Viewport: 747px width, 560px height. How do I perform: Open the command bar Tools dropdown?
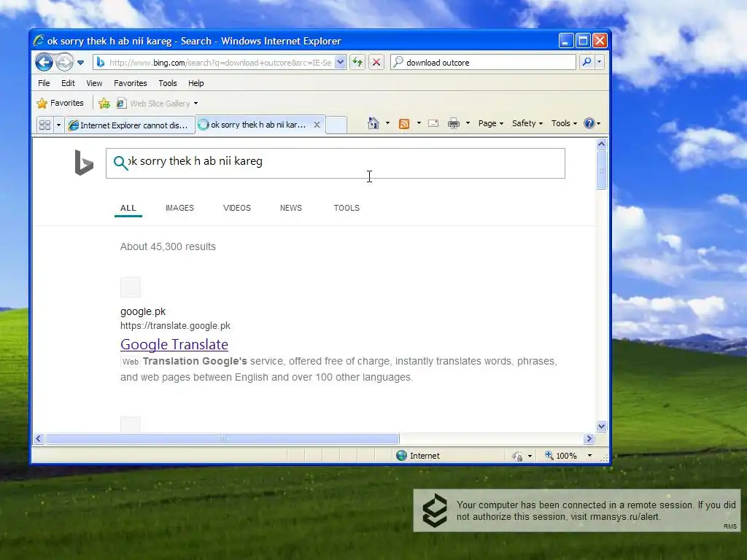pyautogui.click(x=564, y=123)
